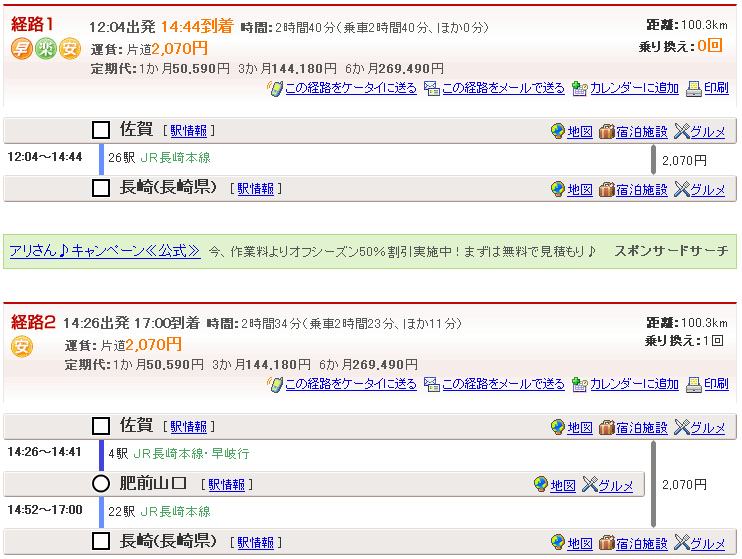Click the calendar icon in 経路1
The height and width of the screenshot is (559, 742).
click(580, 88)
